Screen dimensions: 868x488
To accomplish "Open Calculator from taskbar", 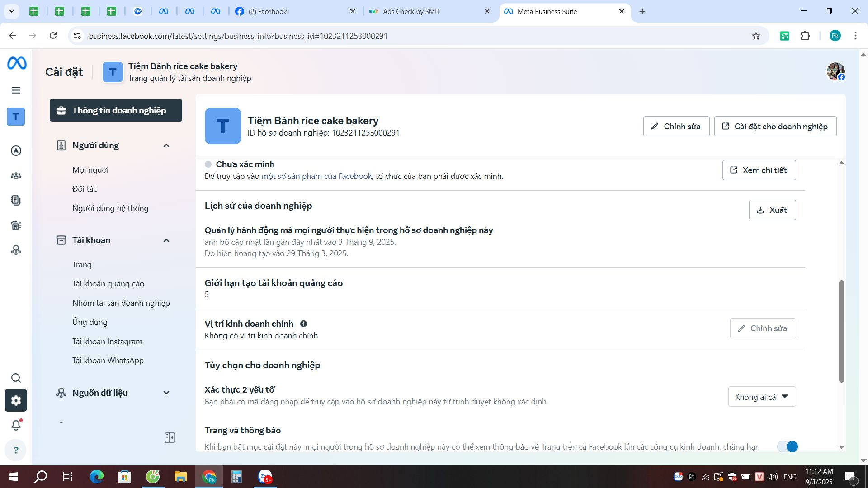I will [x=236, y=477].
